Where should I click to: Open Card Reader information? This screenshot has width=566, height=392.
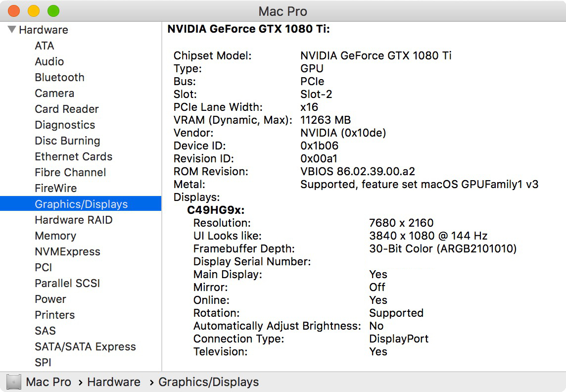67,109
